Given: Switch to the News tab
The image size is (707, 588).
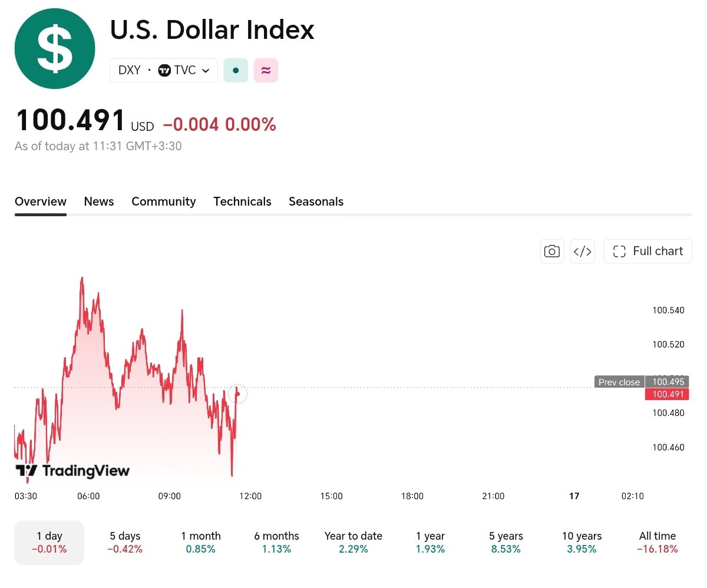Looking at the screenshot, I should click(99, 201).
